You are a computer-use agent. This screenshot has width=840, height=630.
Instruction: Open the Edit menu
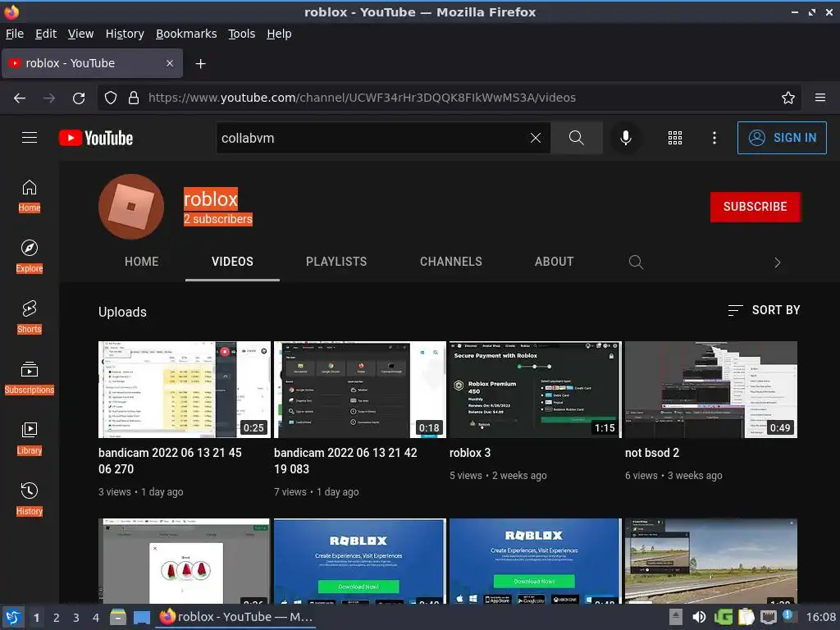pos(46,34)
